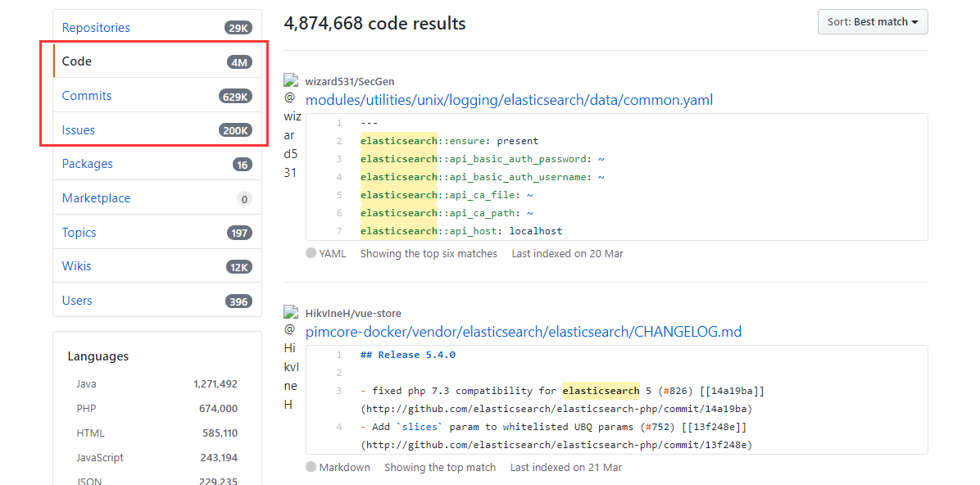The height and width of the screenshot is (485, 980).
Task: Filter results by JavaScript language
Action: coord(99,457)
